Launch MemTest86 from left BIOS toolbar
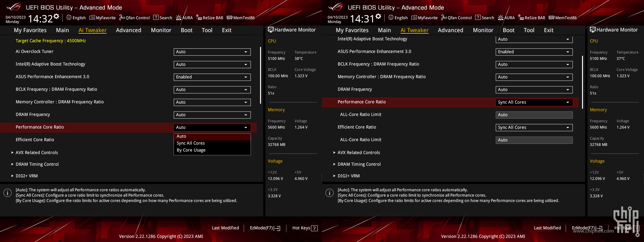This screenshot has width=644, height=242. [241, 18]
